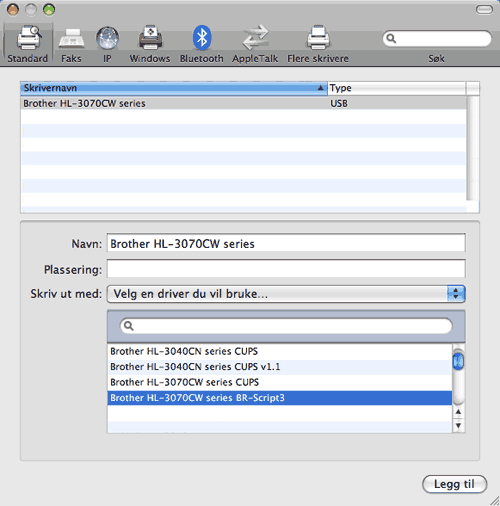500x506 pixels.
Task: Open the Skriv ut med driver dropdown
Action: [x=286, y=294]
